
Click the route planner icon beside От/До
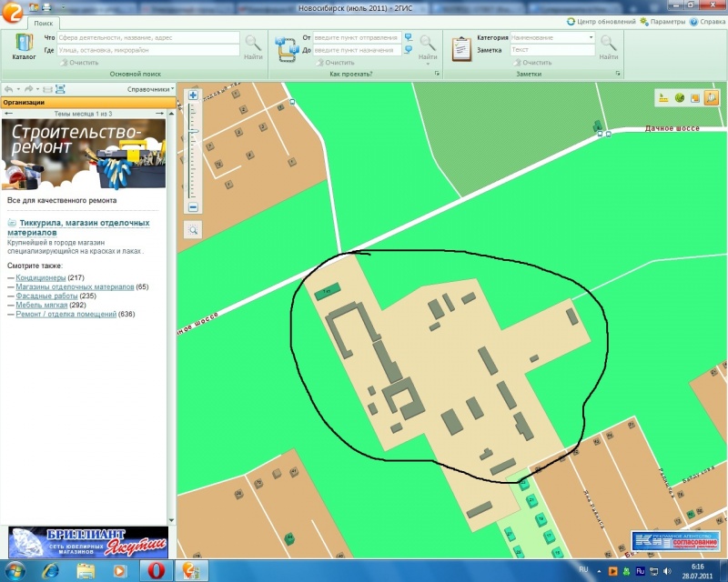[x=287, y=45]
